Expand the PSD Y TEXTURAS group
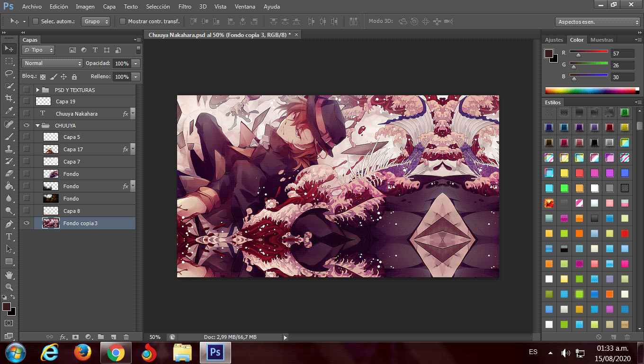Image resolution: width=644 pixels, height=364 pixels. (x=38, y=90)
